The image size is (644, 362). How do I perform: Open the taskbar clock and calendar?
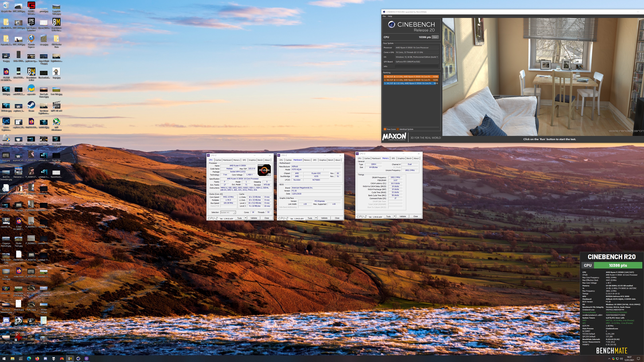[x=629, y=358]
